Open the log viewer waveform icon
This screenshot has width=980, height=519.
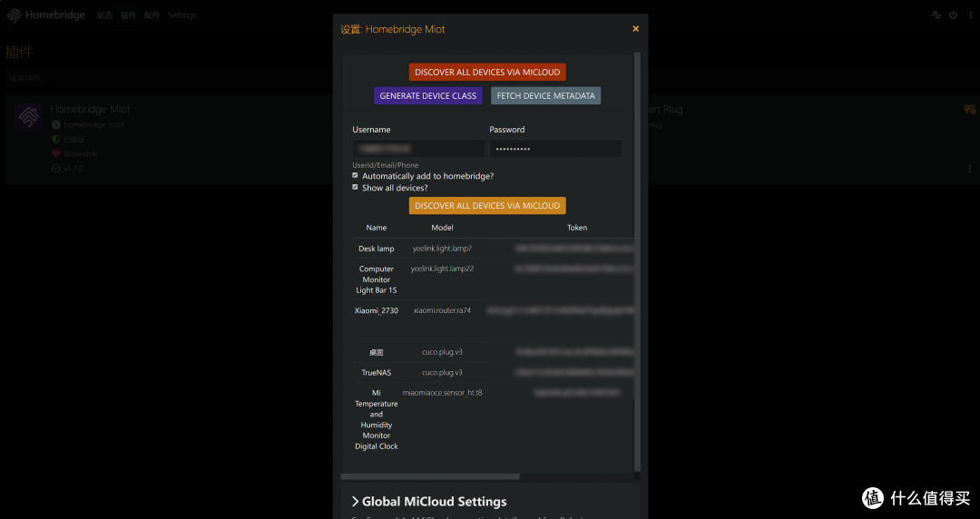coord(936,15)
